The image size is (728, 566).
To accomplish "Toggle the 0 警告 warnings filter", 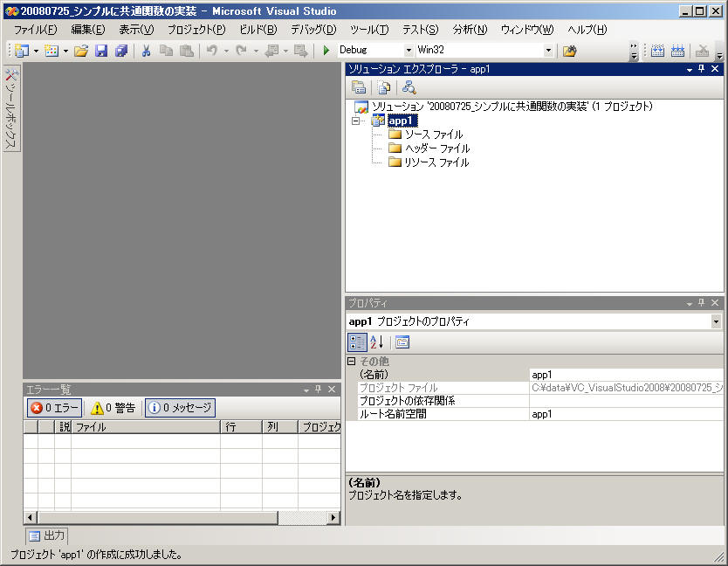I will (x=113, y=408).
